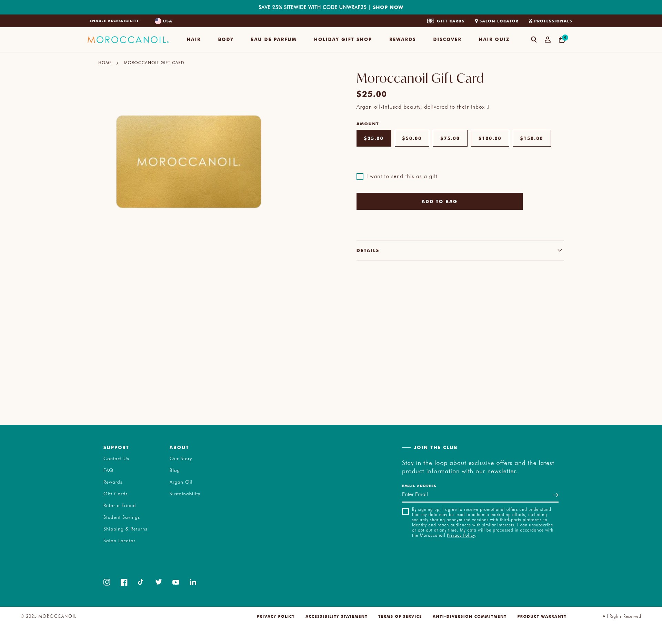662x644 pixels.
Task: Click the Salon Locator pin icon
Action: point(477,21)
